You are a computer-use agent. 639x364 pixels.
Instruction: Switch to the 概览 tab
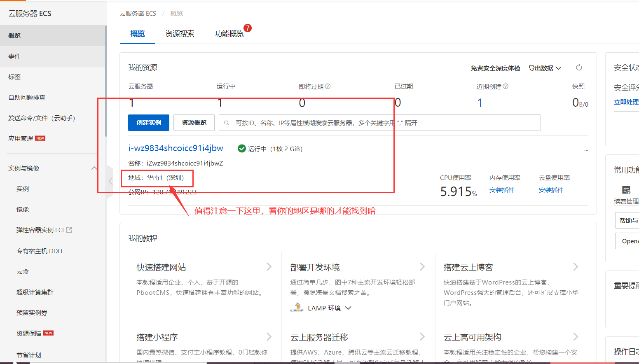137,34
